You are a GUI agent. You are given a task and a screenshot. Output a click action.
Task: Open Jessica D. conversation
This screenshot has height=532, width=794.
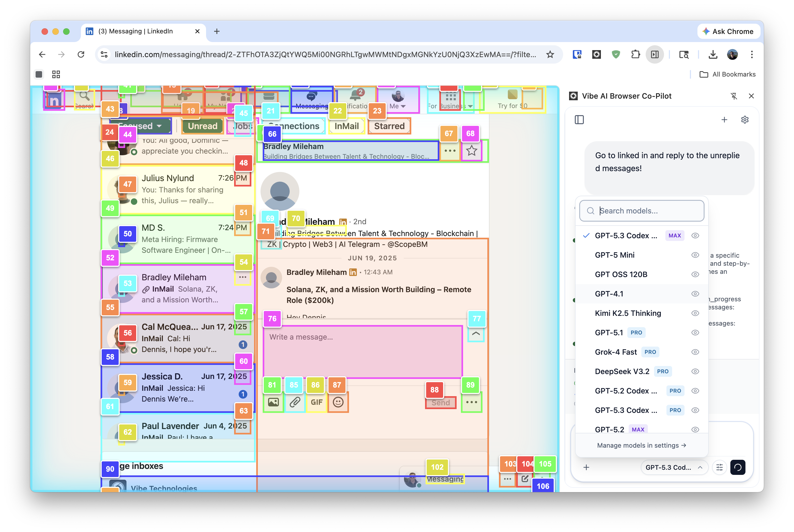pyautogui.click(x=178, y=388)
